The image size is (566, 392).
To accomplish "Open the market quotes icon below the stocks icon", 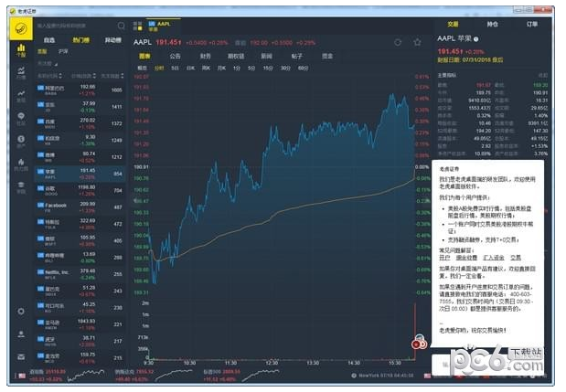I will [x=21, y=73].
